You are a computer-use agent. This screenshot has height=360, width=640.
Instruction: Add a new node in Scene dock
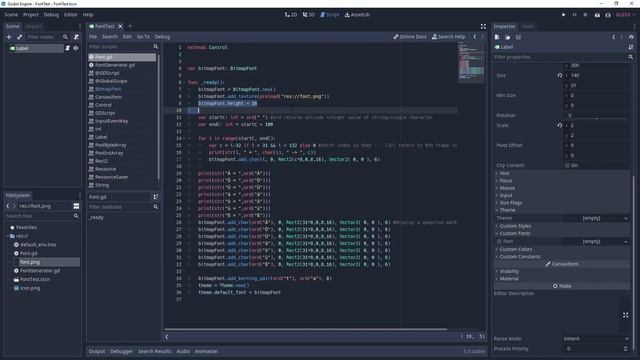(9, 37)
